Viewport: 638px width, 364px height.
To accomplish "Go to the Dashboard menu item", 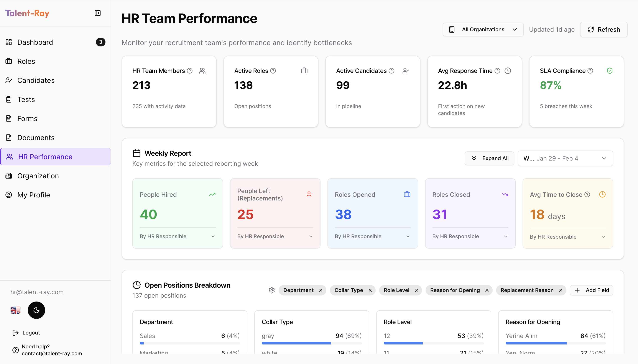I will [x=35, y=42].
